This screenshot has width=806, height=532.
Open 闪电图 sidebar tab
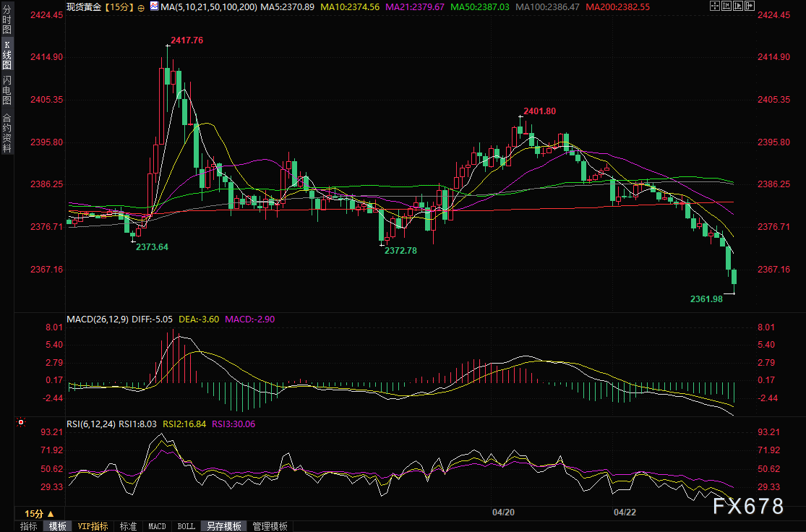tap(7, 90)
